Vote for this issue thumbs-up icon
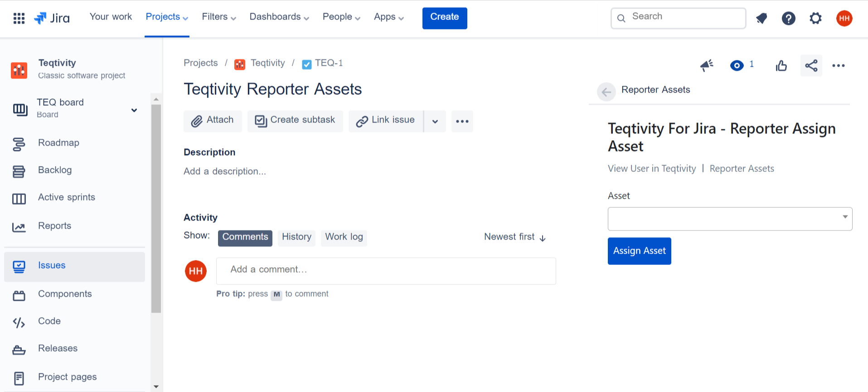868x392 pixels. point(781,66)
